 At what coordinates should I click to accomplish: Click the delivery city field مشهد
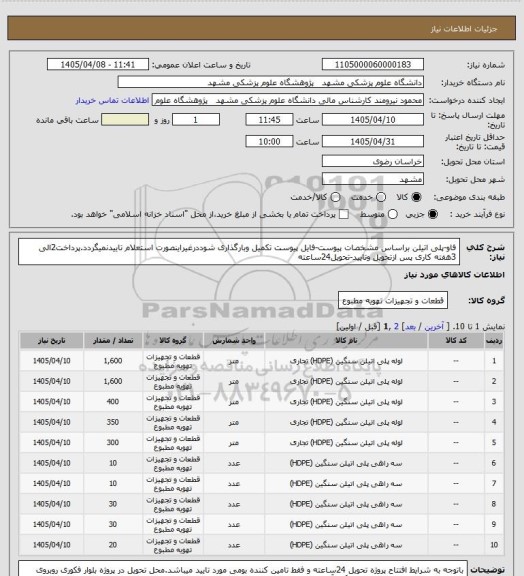coord(373,179)
